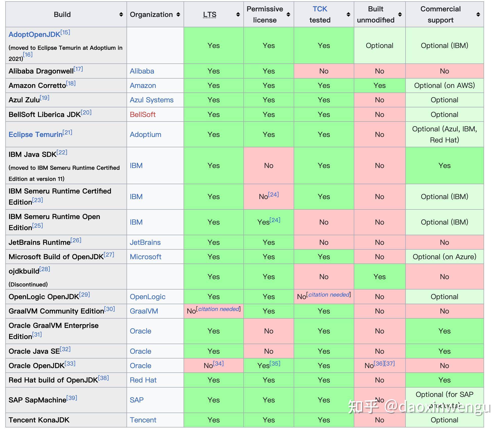Open citation needed in OpenLogic TCK cell
Viewport: 504px width, 430px height.
(x=329, y=295)
